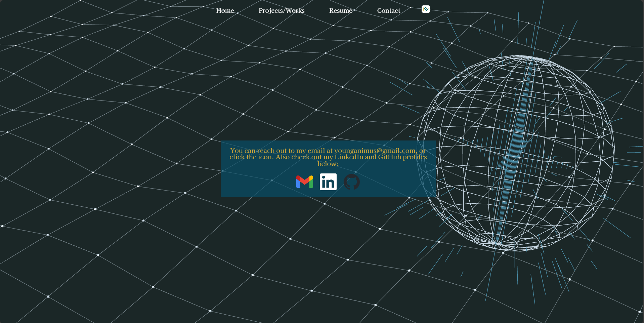The height and width of the screenshot is (323, 644).
Task: Click the logo beside the Contact link
Action: 425,9
